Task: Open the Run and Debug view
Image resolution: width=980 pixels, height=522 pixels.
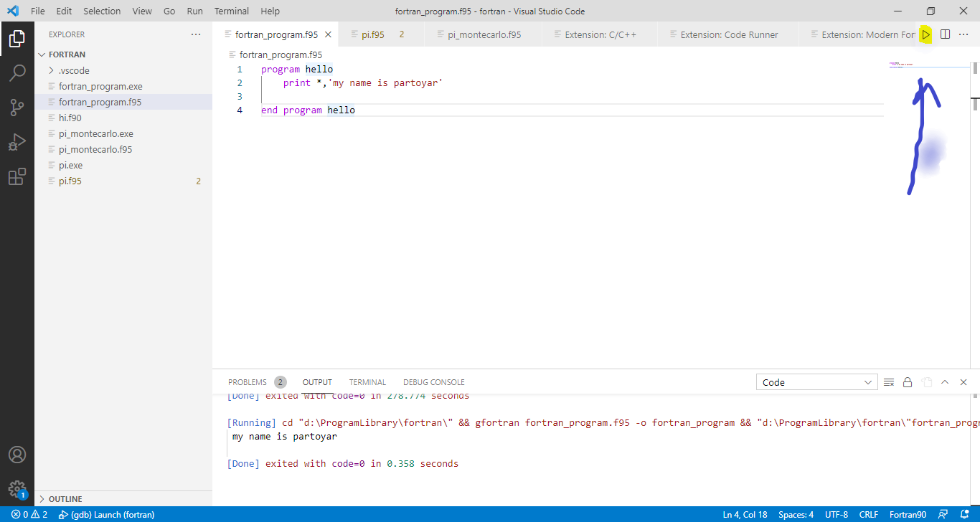Action: click(17, 142)
